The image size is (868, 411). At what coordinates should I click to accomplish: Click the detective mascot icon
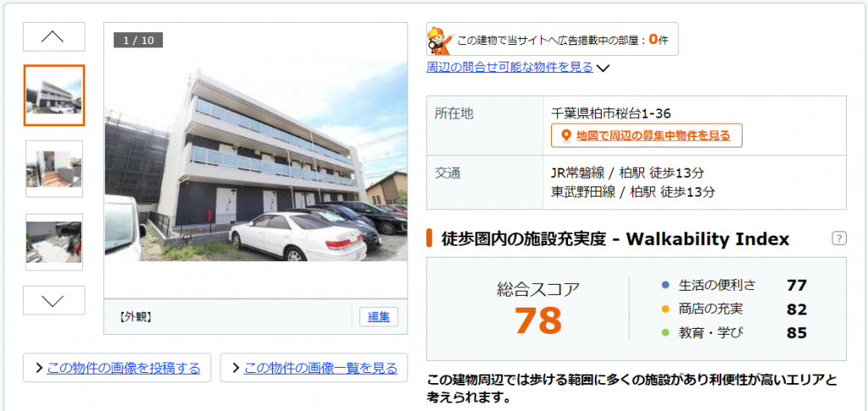pos(441,40)
